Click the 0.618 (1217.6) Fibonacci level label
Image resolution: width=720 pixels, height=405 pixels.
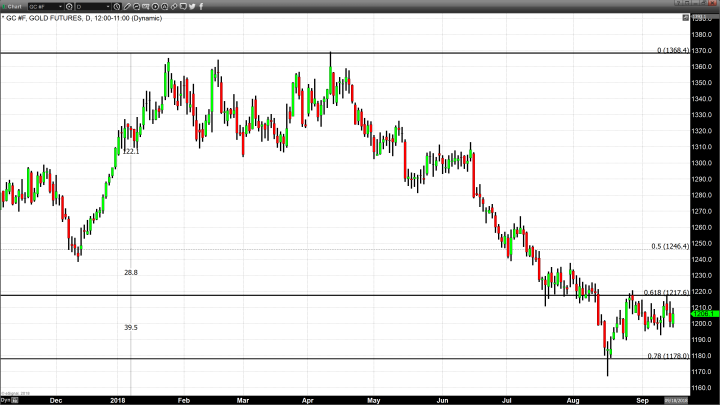(667, 292)
